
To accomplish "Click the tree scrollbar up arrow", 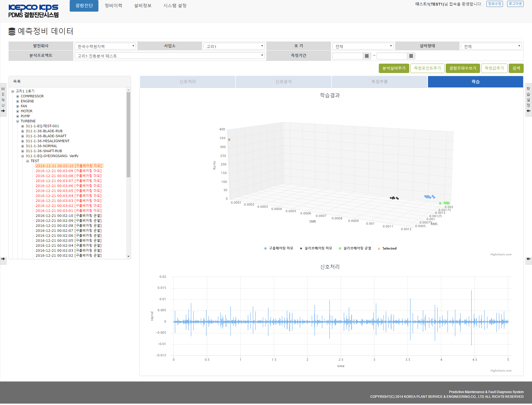I will pos(128,90).
